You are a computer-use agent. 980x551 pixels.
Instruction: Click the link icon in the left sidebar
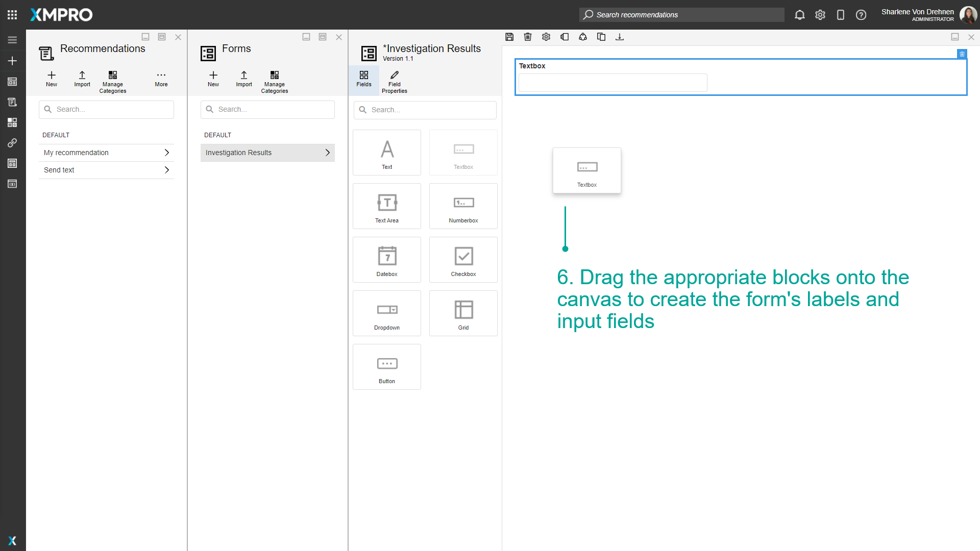point(12,143)
